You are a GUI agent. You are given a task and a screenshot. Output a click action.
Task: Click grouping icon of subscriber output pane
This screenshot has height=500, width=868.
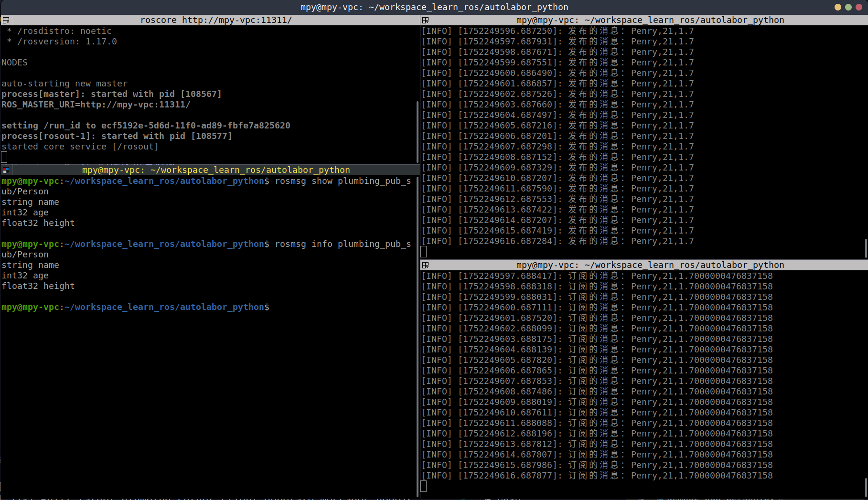[x=425, y=265]
